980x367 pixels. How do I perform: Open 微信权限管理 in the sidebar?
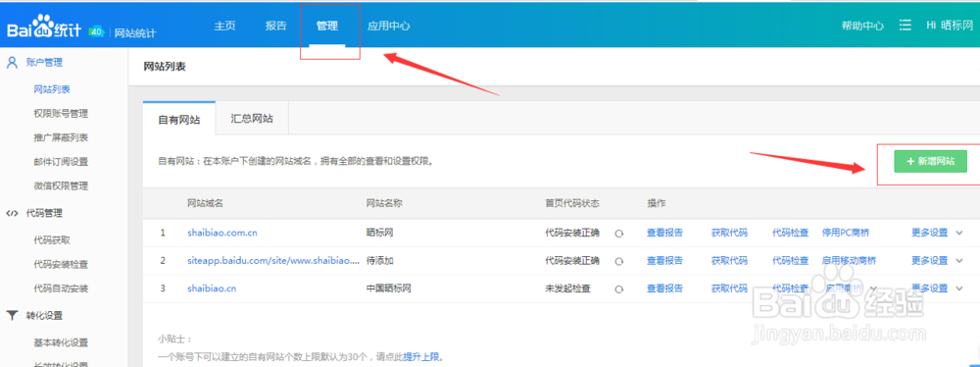61,185
